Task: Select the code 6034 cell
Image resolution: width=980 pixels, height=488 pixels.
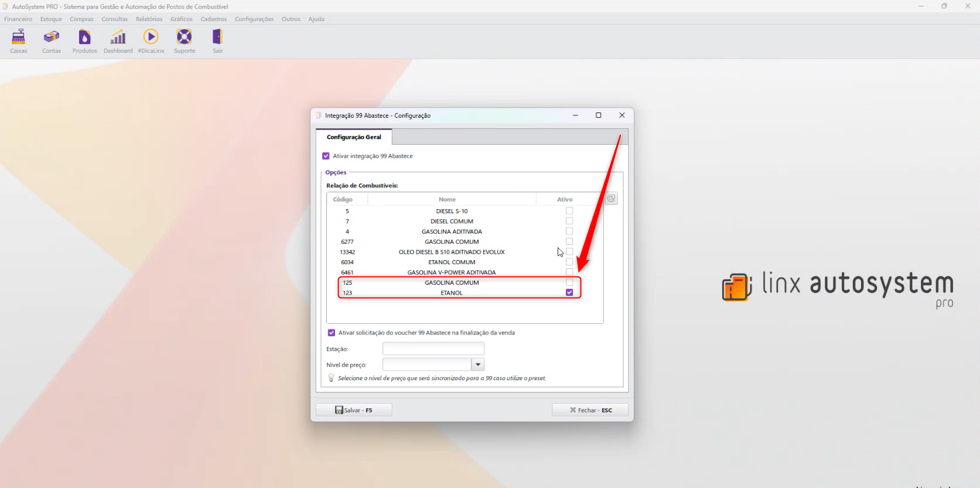Action: [347, 262]
